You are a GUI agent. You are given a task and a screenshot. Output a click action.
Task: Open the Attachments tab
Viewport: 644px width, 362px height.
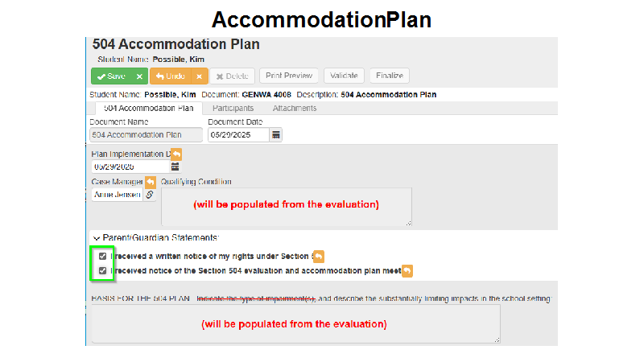(x=295, y=109)
